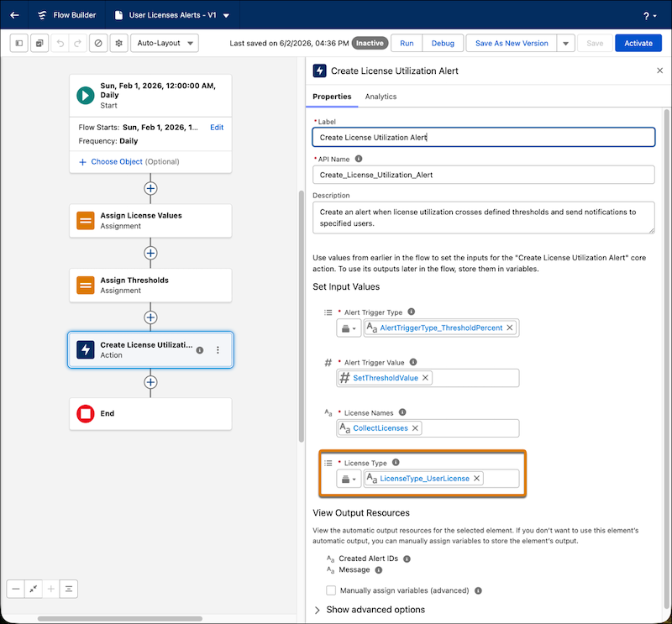Click the canvas alignment lines button
The image size is (672, 624).
click(x=69, y=589)
